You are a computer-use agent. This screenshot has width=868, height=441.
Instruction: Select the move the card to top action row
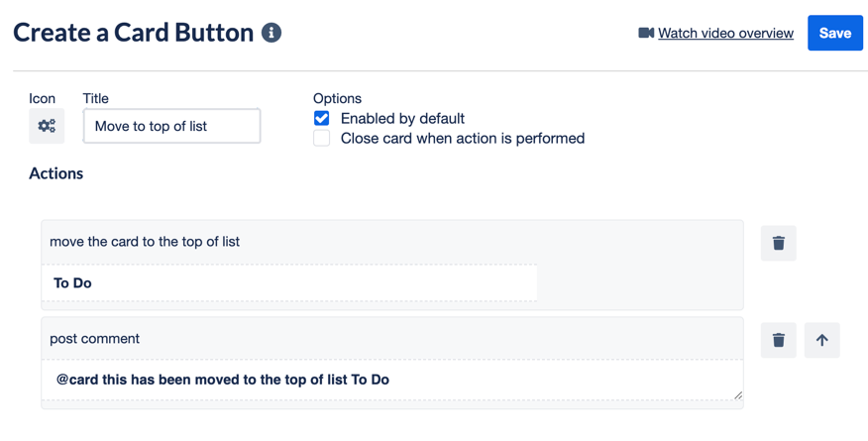(x=392, y=242)
